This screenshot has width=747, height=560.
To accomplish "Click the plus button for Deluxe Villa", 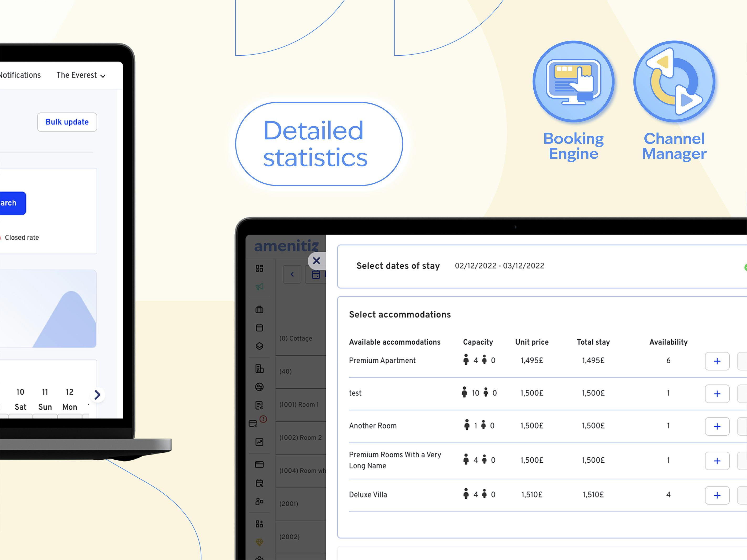I will [x=717, y=495].
